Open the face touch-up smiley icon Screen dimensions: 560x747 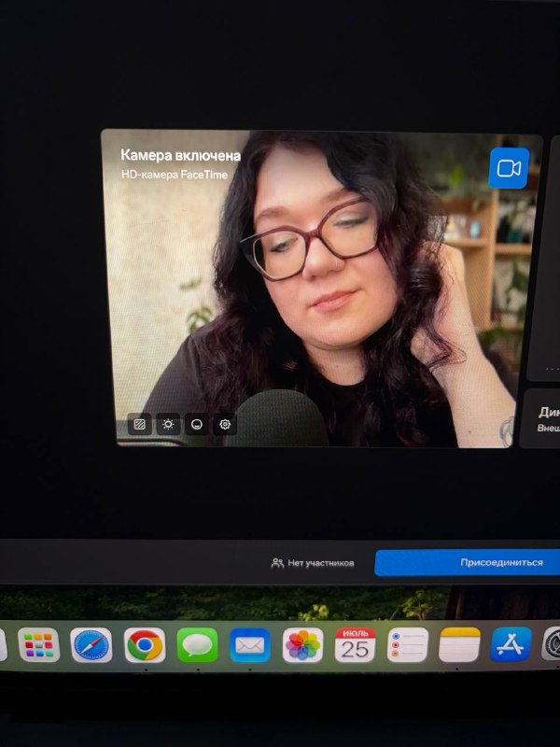(x=197, y=424)
